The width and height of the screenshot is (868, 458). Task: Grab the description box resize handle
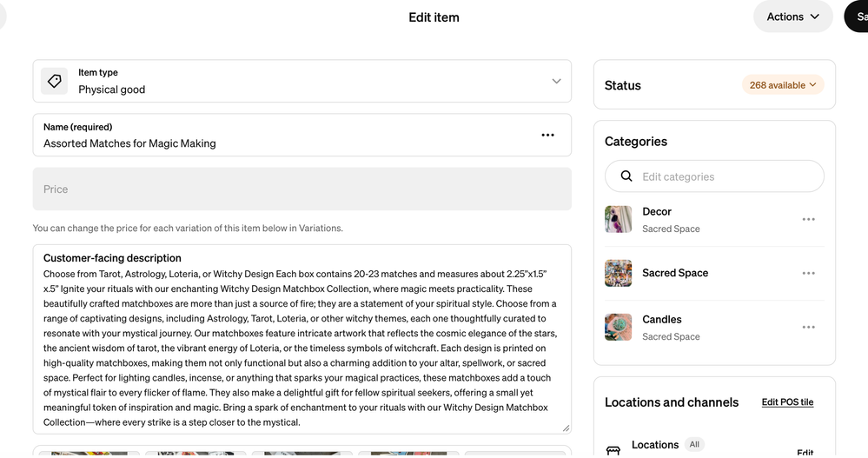coord(566,428)
